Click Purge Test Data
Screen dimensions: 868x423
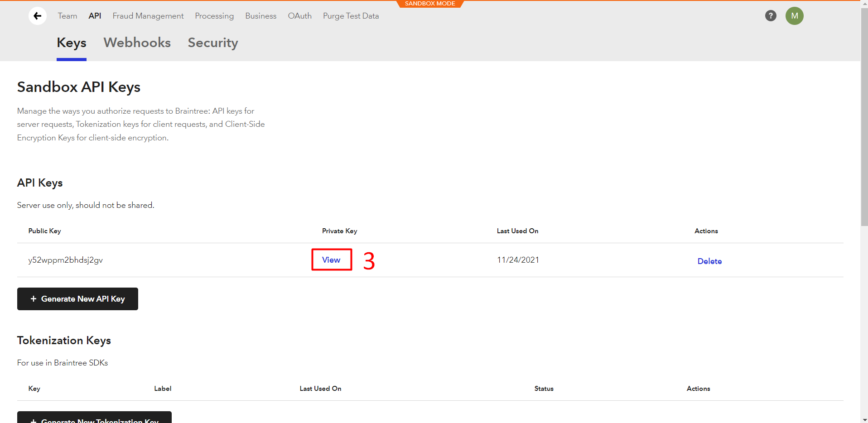351,16
